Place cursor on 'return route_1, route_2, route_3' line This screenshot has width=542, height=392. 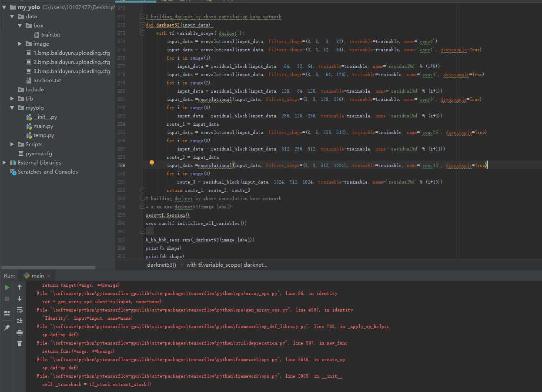(208, 190)
